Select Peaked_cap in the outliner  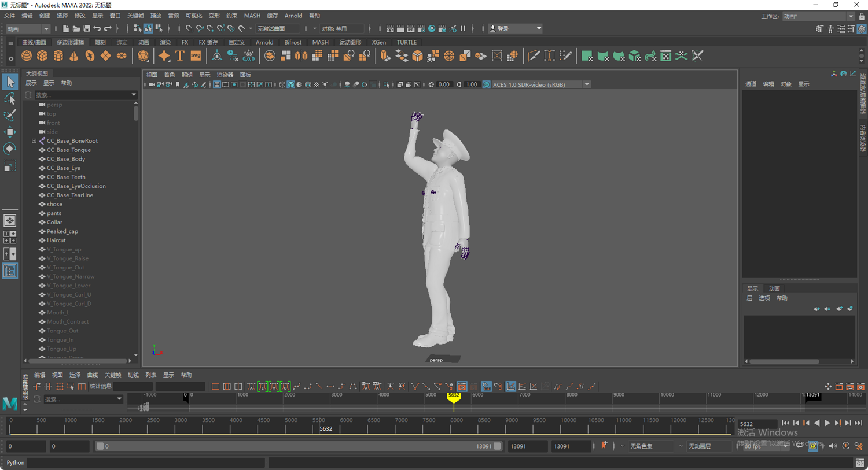coord(62,231)
